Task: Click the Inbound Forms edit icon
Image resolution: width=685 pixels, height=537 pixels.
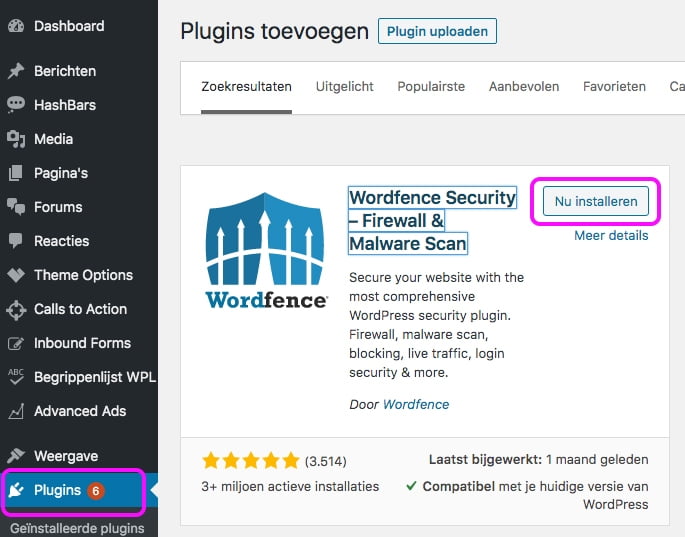Action: [16, 343]
